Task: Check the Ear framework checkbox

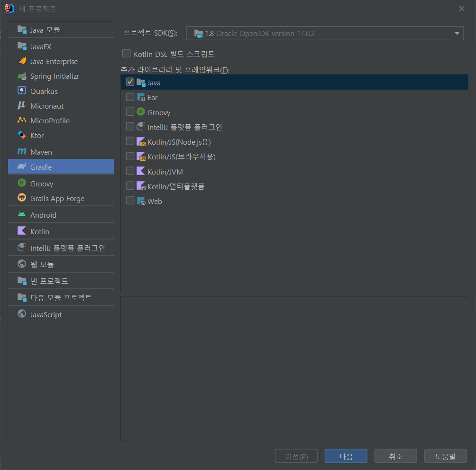Action: click(130, 97)
